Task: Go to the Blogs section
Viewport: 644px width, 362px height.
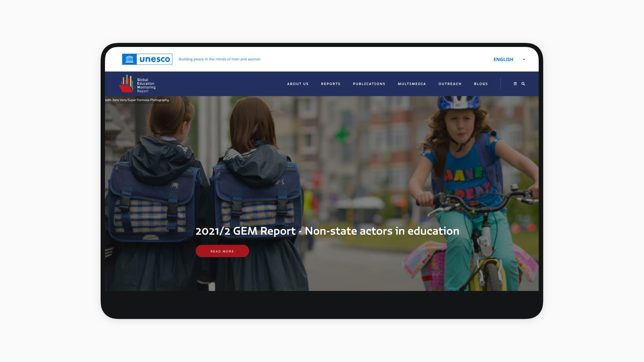Action: click(481, 84)
